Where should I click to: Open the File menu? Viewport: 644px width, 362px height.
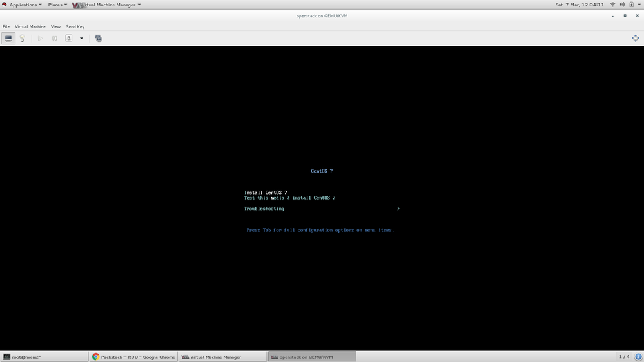pyautogui.click(x=6, y=27)
